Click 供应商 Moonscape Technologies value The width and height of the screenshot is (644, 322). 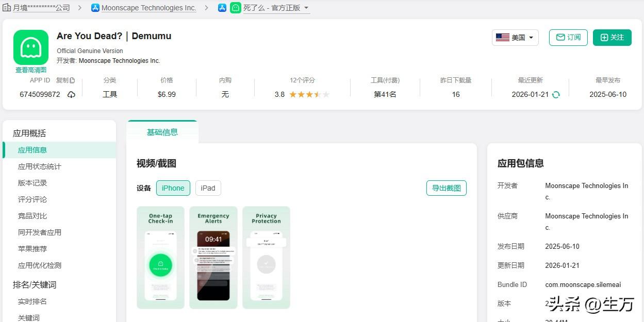587,222
